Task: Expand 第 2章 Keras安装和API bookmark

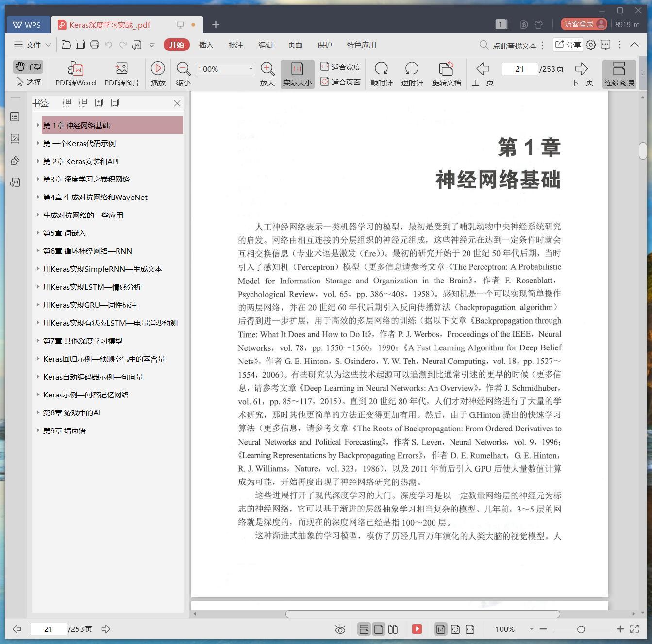Action: (38, 161)
